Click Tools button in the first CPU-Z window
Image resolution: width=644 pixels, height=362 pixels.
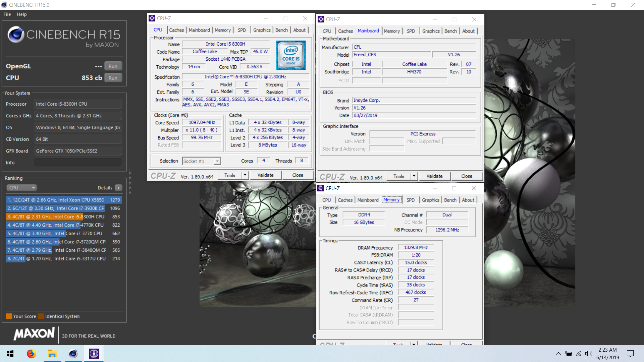(x=230, y=175)
